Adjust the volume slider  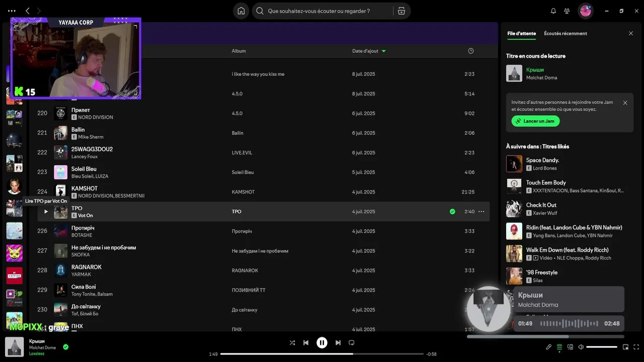click(x=602, y=347)
